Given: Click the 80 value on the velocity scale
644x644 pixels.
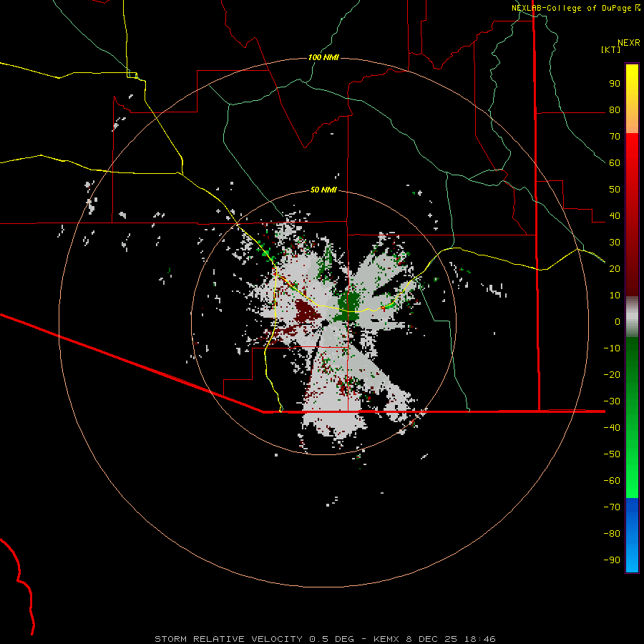Looking at the screenshot, I should tap(615, 110).
